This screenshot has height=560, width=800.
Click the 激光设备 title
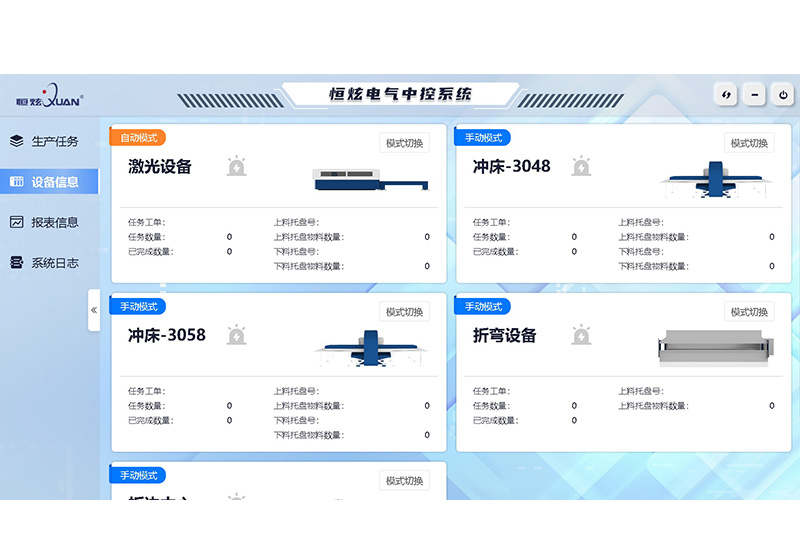pyautogui.click(x=160, y=167)
